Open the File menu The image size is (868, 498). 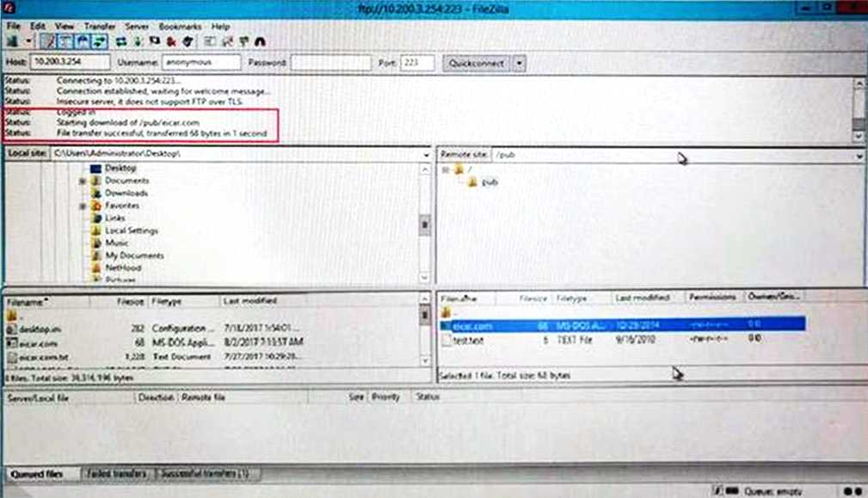coord(13,26)
